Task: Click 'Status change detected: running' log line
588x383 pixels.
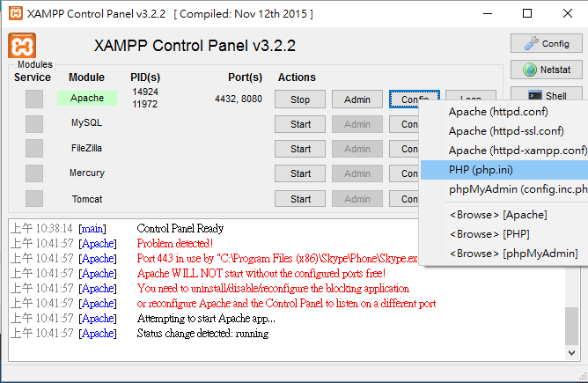Action: coord(202,334)
